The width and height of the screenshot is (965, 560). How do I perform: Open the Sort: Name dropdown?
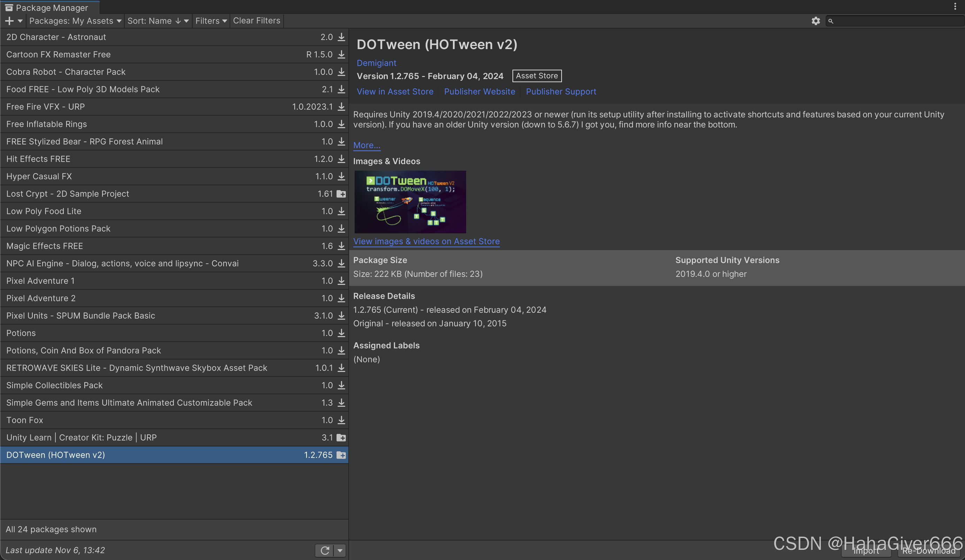click(158, 21)
